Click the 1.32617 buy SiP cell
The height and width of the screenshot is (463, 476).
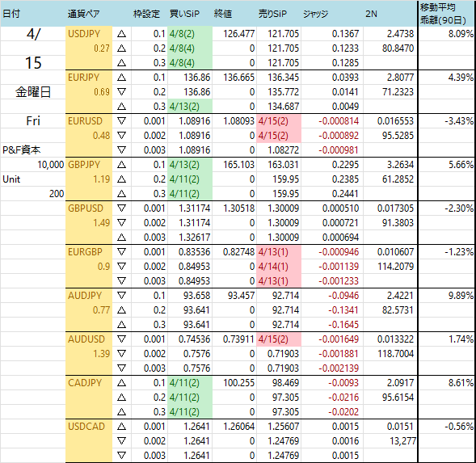(x=190, y=237)
